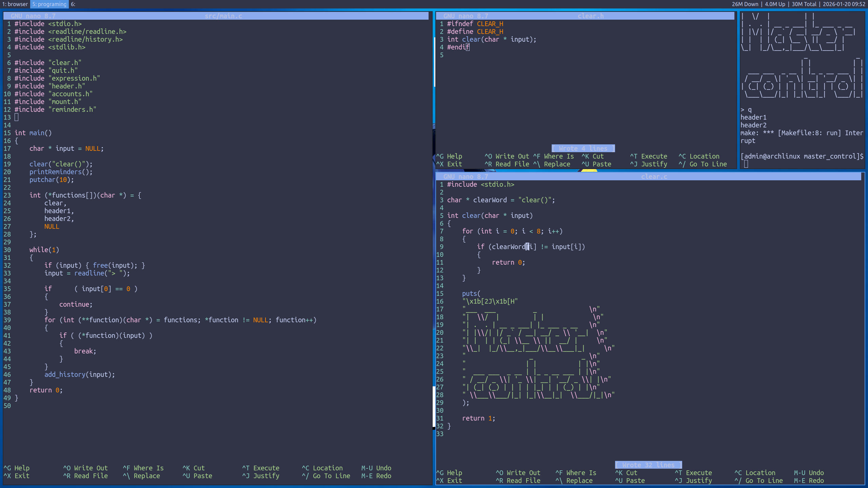
Task: Click the date and time in status bar
Action: click(x=844, y=4)
